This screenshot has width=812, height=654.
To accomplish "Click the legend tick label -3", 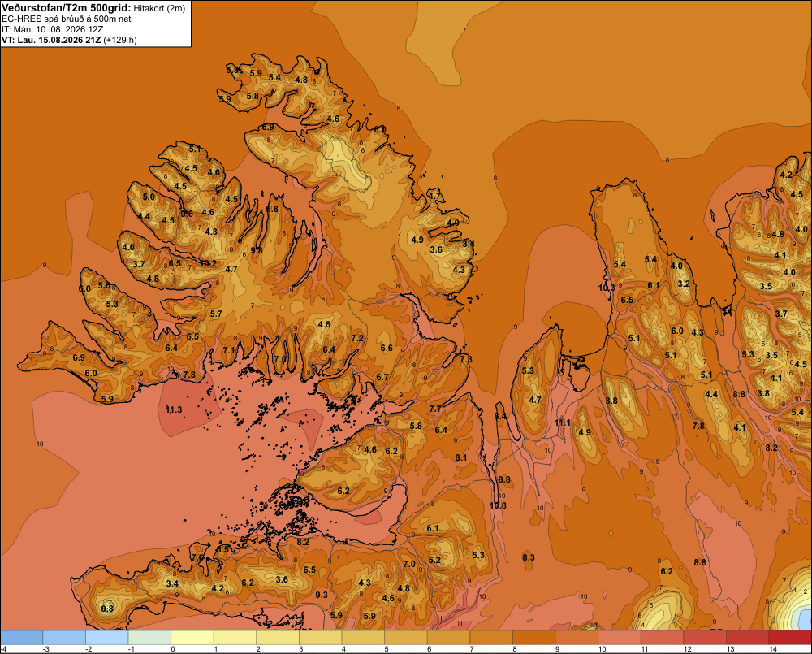I will click(x=45, y=649).
